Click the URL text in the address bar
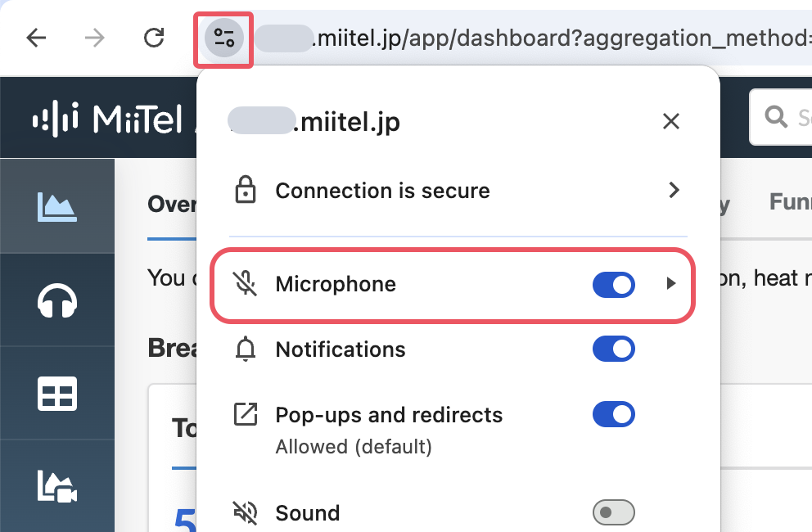This screenshot has height=532, width=812. (x=532, y=38)
